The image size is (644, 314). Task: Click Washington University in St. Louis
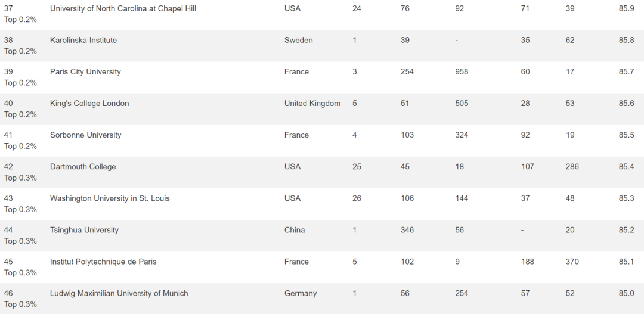(110, 198)
